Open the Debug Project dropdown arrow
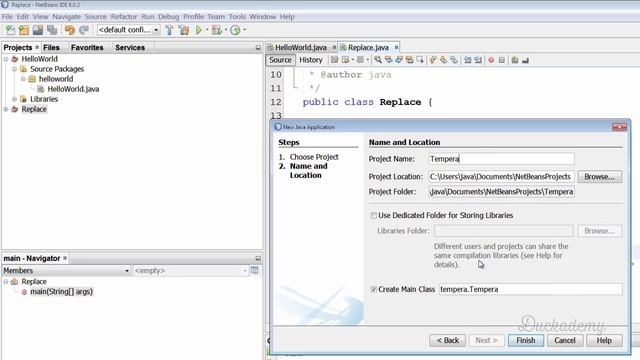The height and width of the screenshot is (360, 640). tap(226, 30)
